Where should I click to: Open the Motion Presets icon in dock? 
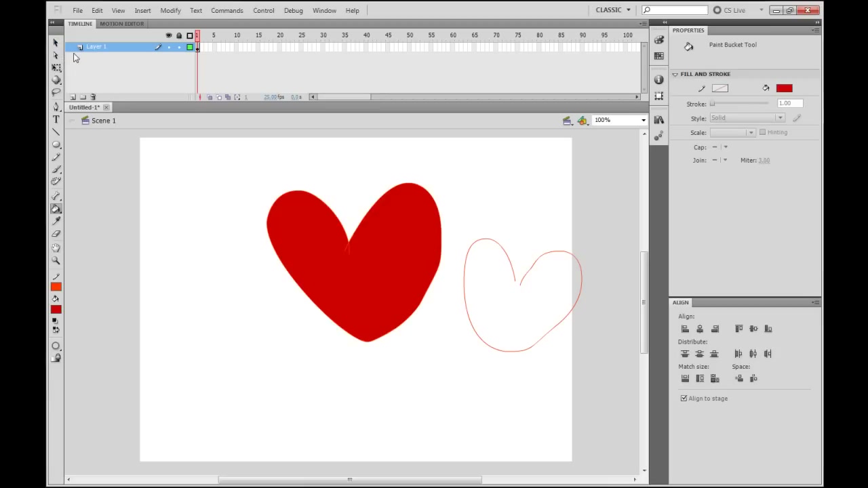[658, 136]
